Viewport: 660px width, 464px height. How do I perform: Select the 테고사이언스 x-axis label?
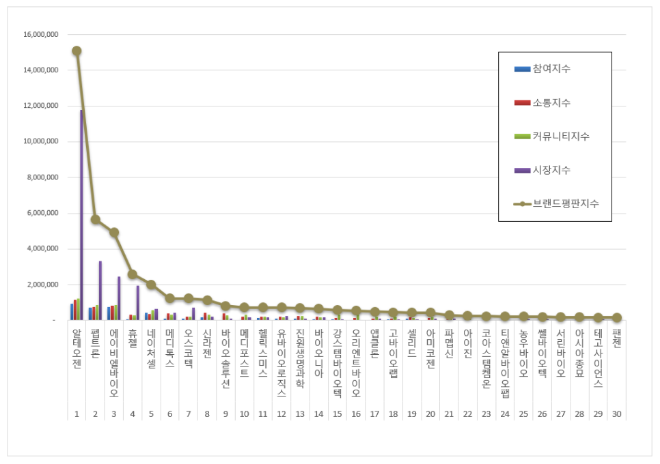pos(597,356)
